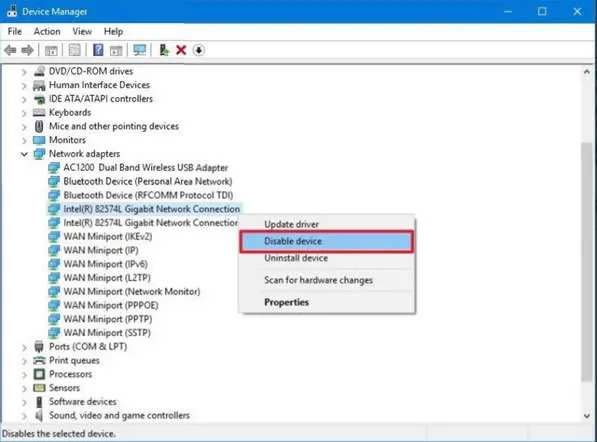597x442 pixels.
Task: Expand the Processors node
Action: 24,375
